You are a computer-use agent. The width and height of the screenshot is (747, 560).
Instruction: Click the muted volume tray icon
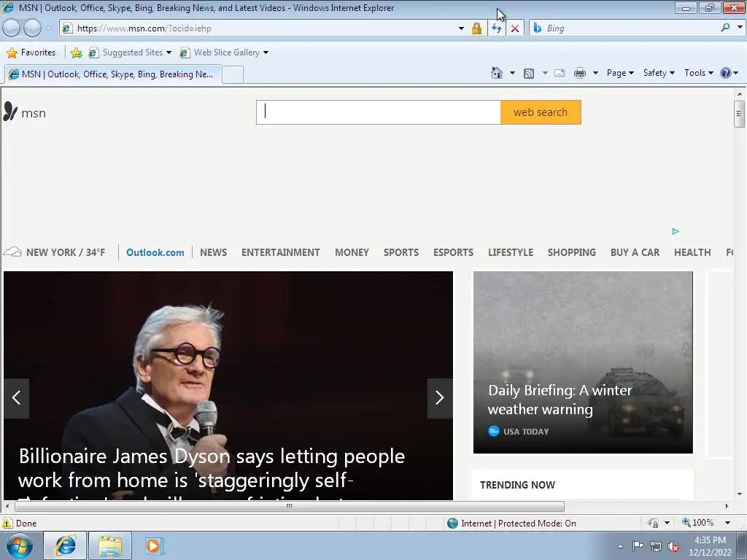(673, 547)
